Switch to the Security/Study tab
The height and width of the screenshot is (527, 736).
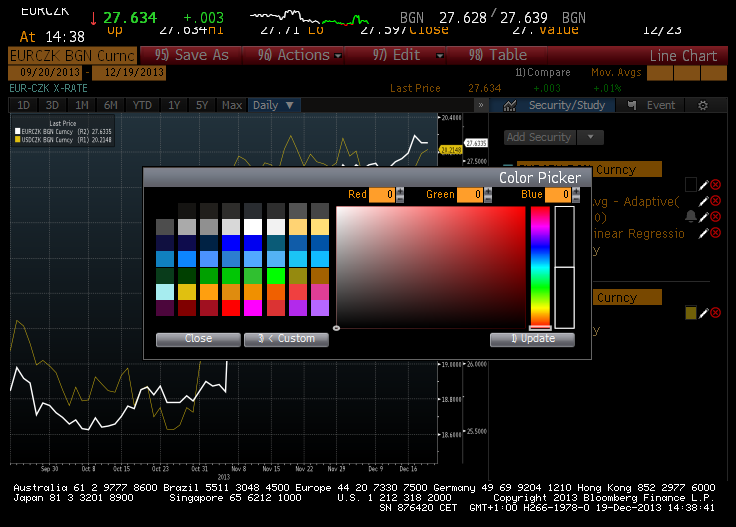(x=553, y=105)
